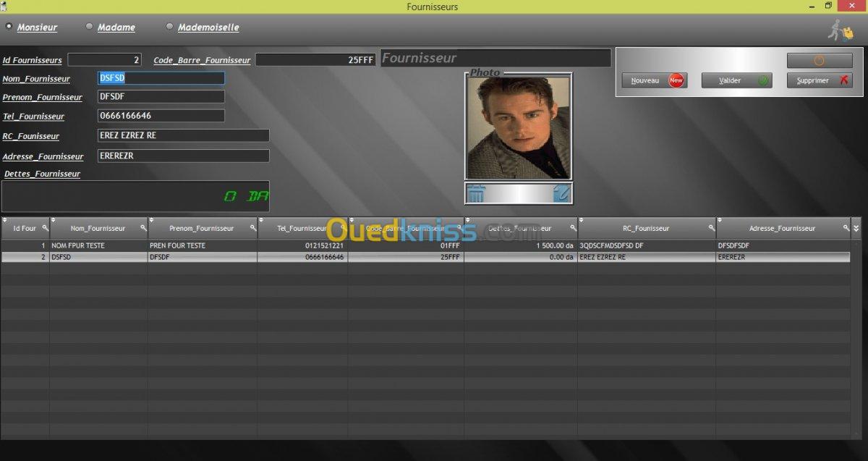Click the Tel_Fournisseur input field
The height and width of the screenshot is (461, 868).
[x=161, y=116]
